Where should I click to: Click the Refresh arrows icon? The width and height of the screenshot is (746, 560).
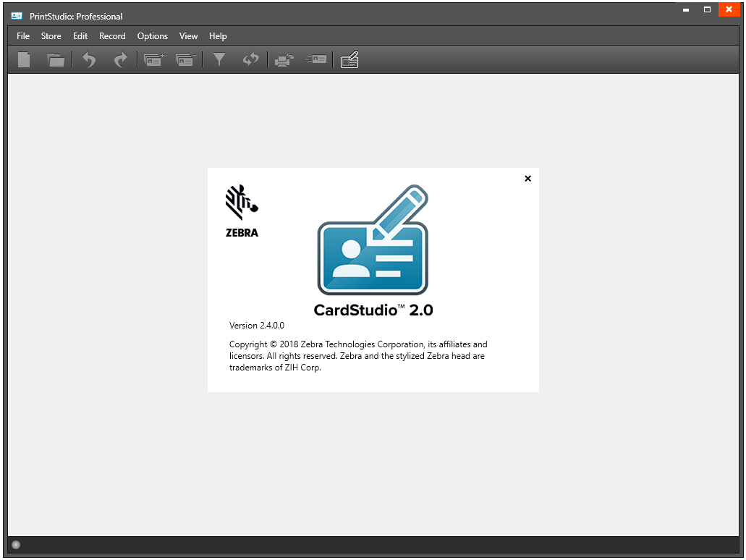tap(251, 59)
